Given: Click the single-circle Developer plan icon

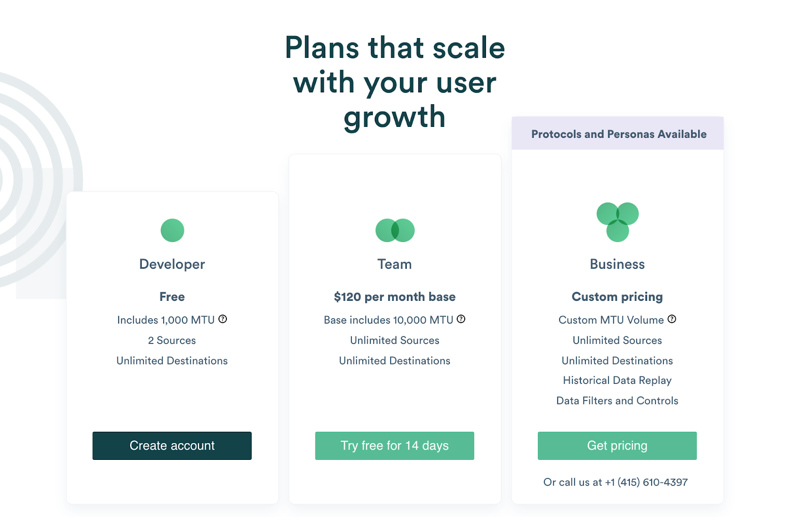Looking at the screenshot, I should [x=173, y=230].
